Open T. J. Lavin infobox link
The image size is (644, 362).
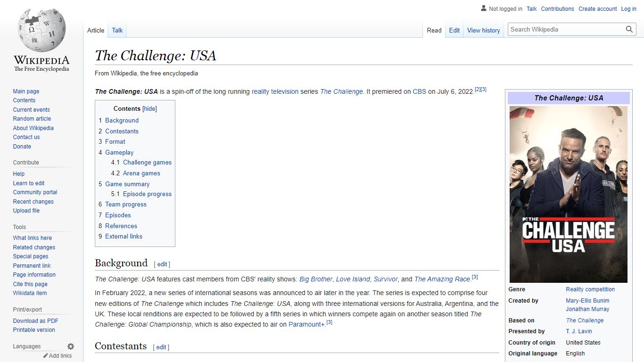[x=579, y=331]
